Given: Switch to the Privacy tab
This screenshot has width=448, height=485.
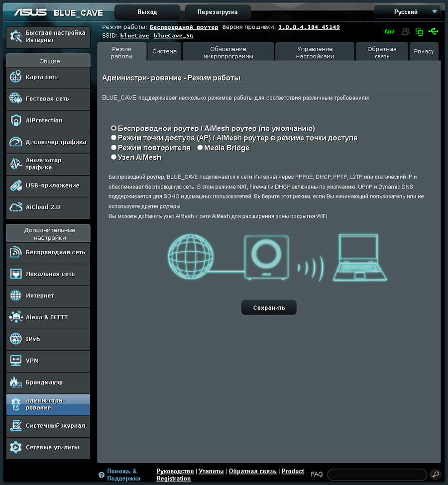Looking at the screenshot, I should (424, 51).
